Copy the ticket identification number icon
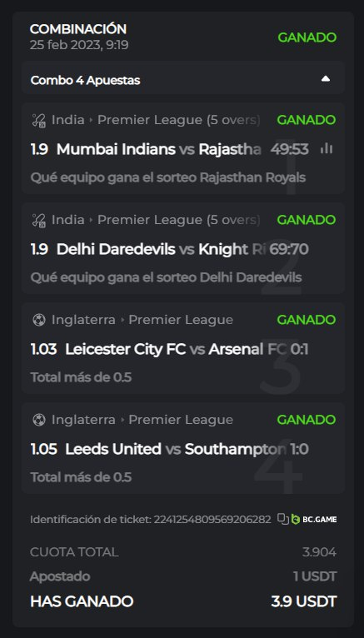 283,519
